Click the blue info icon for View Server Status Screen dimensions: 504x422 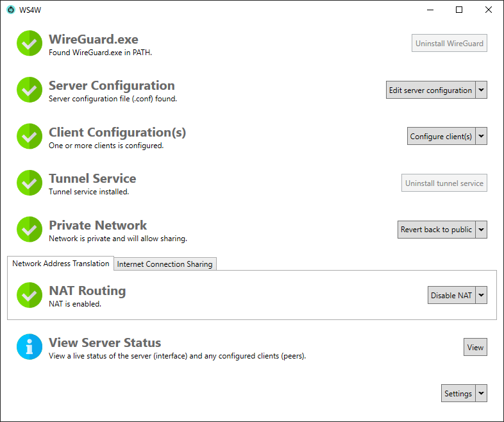pos(29,347)
